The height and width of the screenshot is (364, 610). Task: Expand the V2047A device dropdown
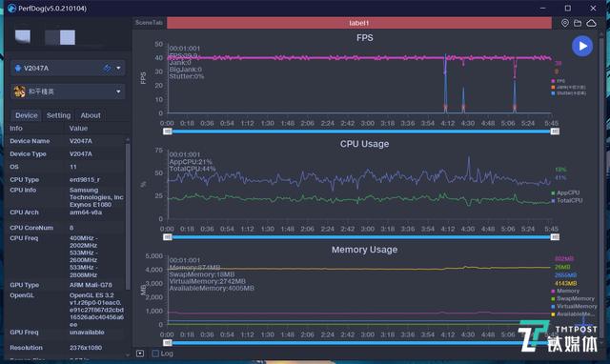point(118,68)
